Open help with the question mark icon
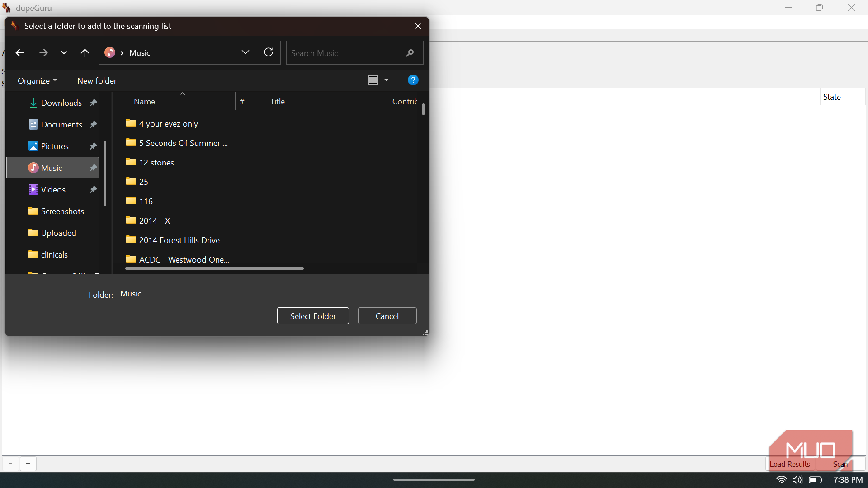This screenshot has height=488, width=868. coord(413,80)
